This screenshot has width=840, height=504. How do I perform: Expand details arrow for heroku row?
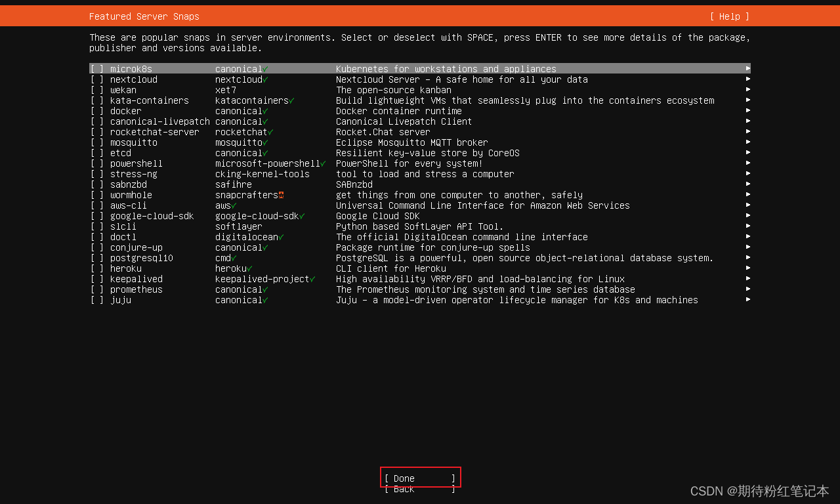(748, 268)
